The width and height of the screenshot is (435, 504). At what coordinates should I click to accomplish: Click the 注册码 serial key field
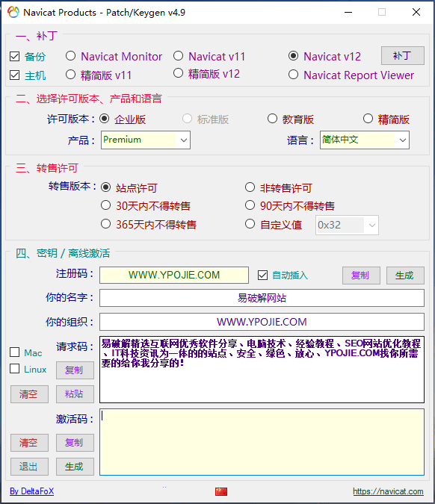(174, 275)
